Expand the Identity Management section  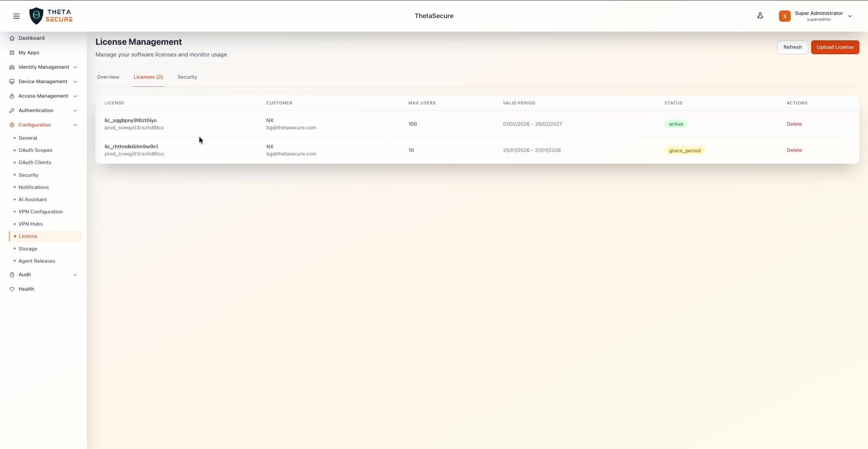75,67
